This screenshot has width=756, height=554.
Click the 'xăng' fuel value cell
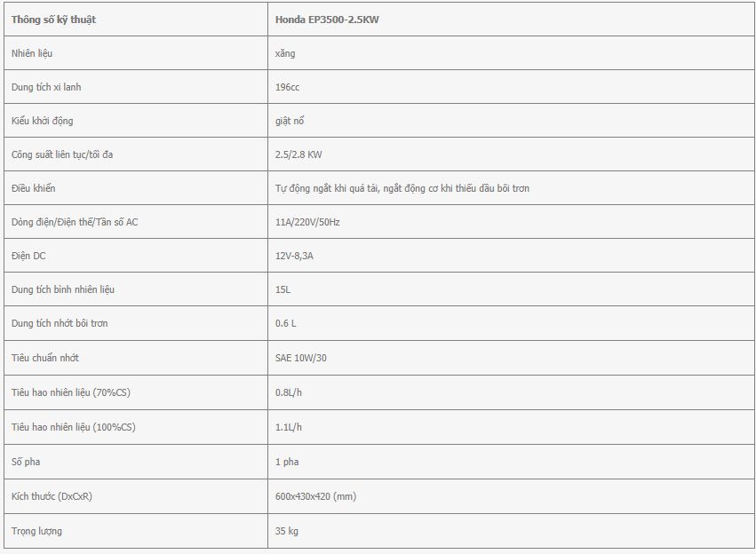click(511, 53)
